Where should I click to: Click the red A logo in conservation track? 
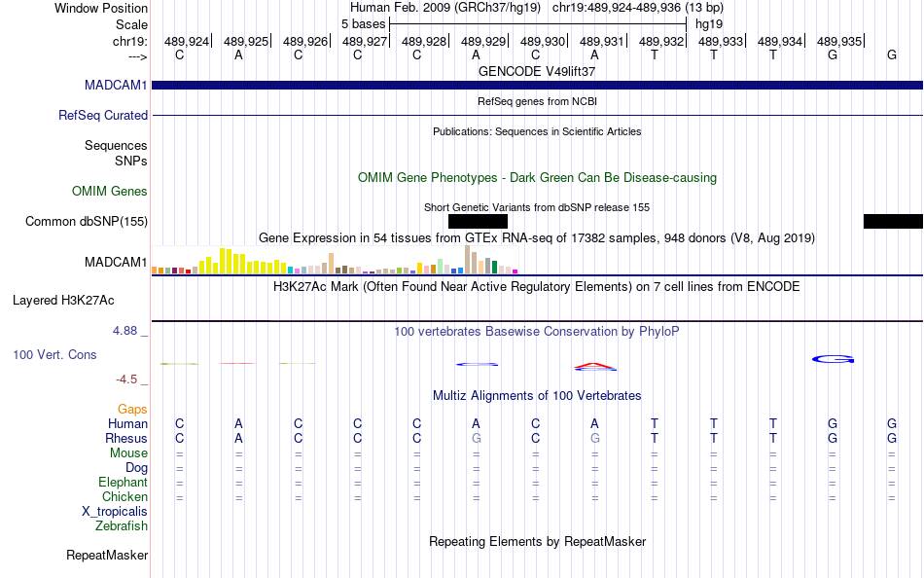[594, 367]
